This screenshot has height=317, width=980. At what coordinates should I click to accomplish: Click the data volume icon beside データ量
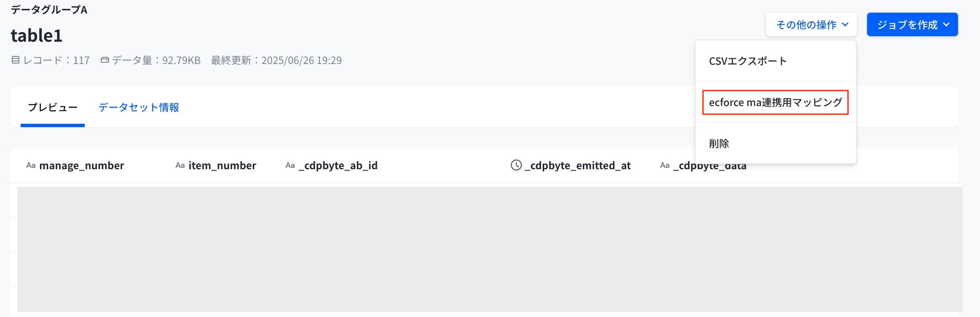point(105,60)
